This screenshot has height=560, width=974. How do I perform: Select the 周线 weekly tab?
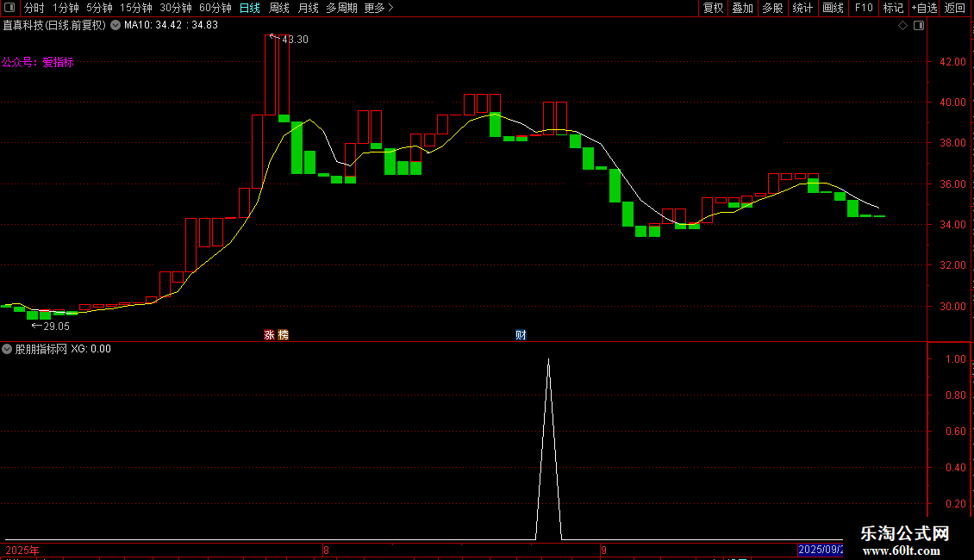pos(279,8)
